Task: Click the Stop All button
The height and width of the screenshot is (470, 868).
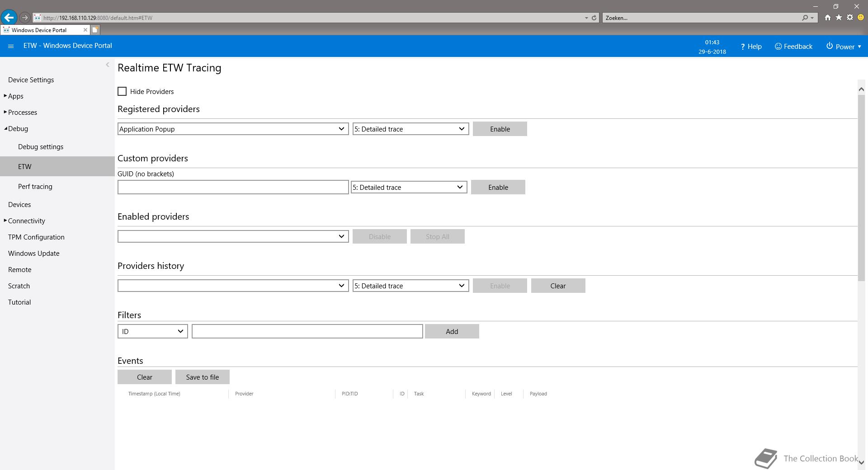Action: (438, 236)
